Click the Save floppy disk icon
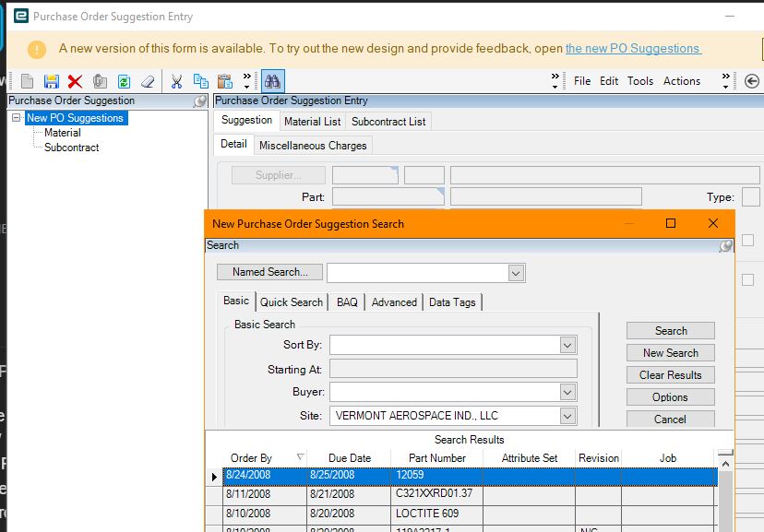The width and height of the screenshot is (764, 532). pyautogui.click(x=51, y=81)
